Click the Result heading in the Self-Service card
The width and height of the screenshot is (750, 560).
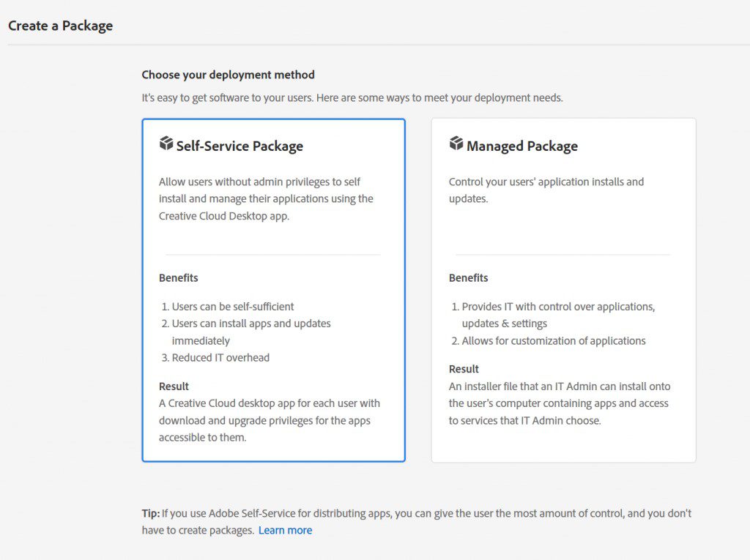click(x=174, y=386)
